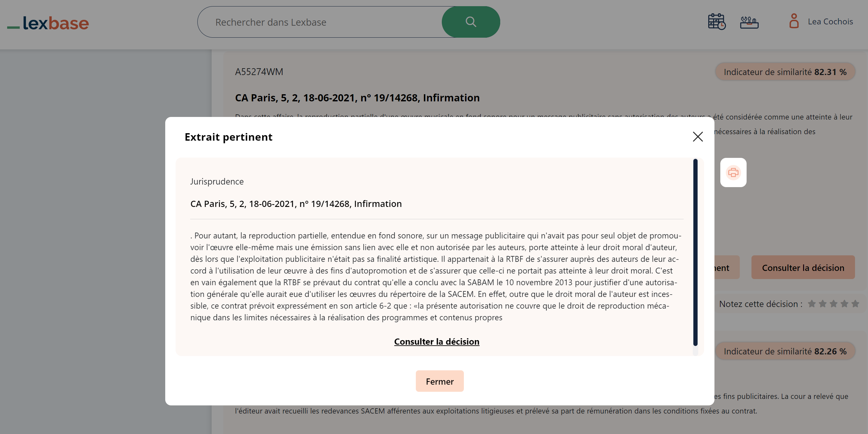Image resolution: width=868 pixels, height=434 pixels.
Task: Select the third rating star
Action: 834,303
